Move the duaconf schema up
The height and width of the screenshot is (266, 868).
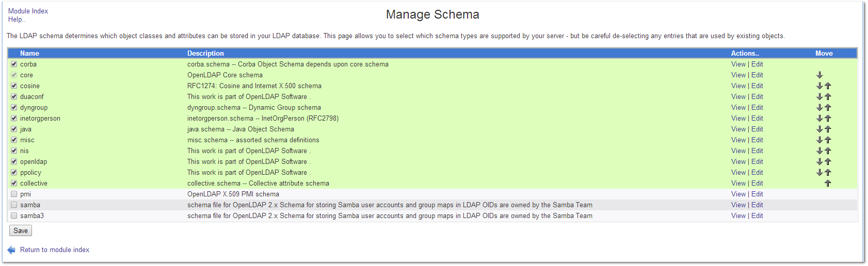click(x=828, y=97)
